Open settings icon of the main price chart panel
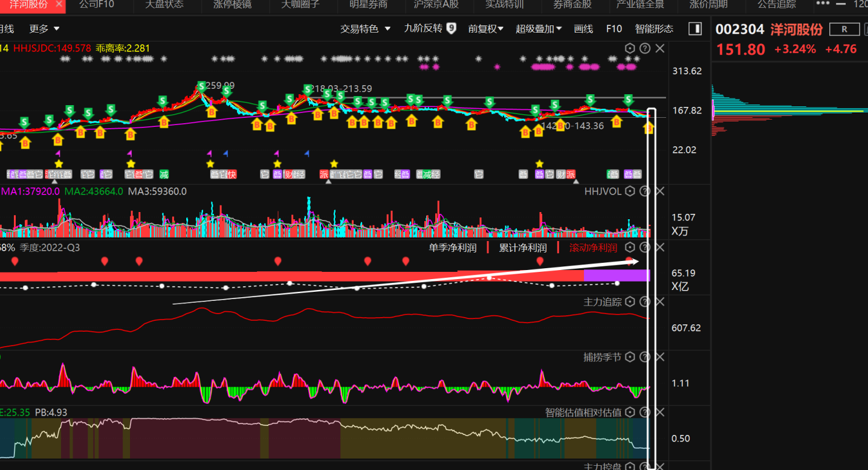This screenshot has height=470, width=868. click(x=630, y=48)
